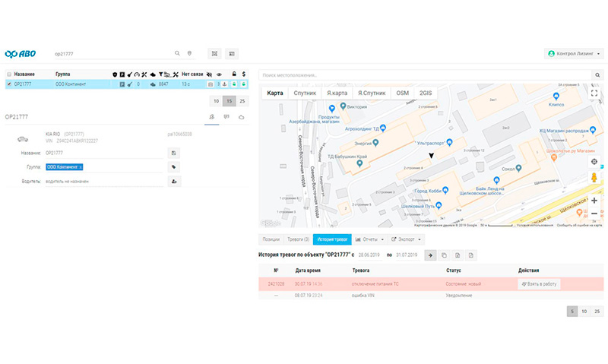This screenshot has height=364, width=608.
Task: Set alarm history page size to 10
Action: (584, 312)
